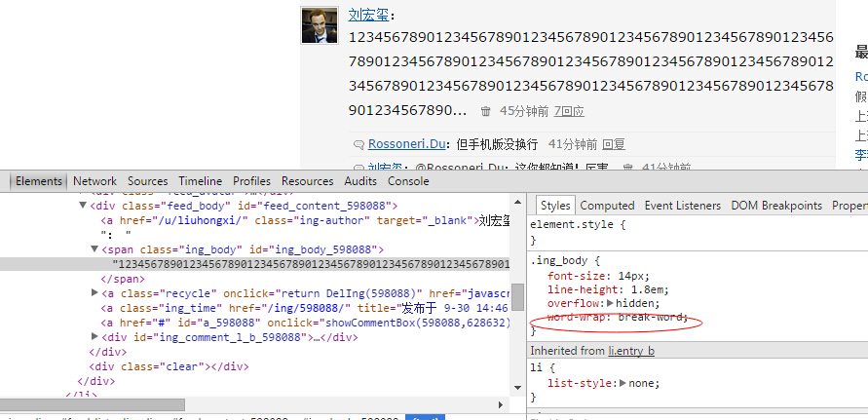Select the DOM Breakpoints sidebar tab
The height and width of the screenshot is (420, 868).
776,206
